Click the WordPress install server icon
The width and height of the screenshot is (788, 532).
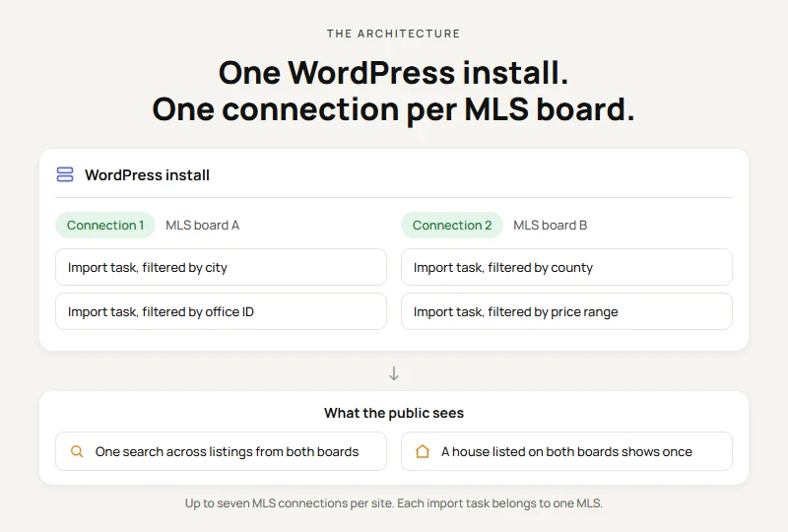coord(65,174)
